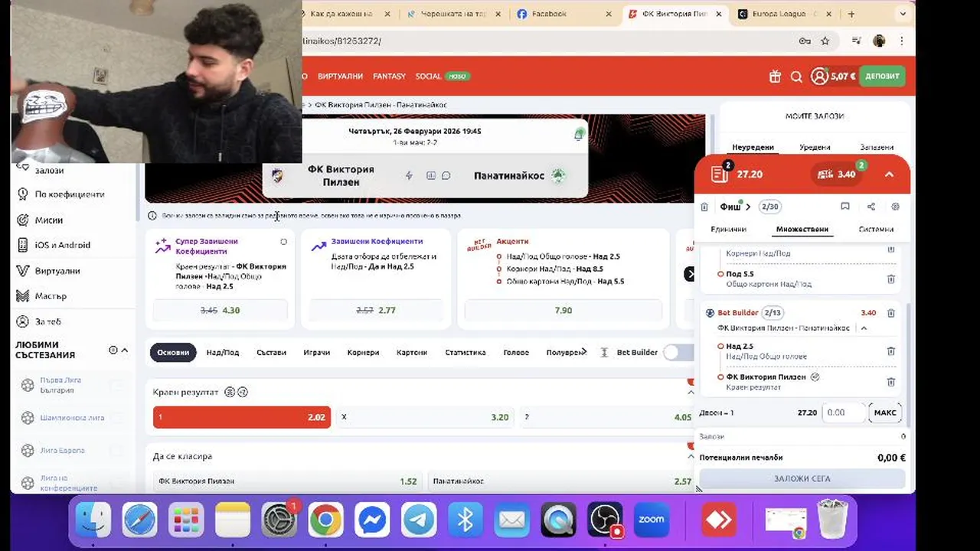Open the search magnifier in site header
980x551 pixels.
coord(796,77)
